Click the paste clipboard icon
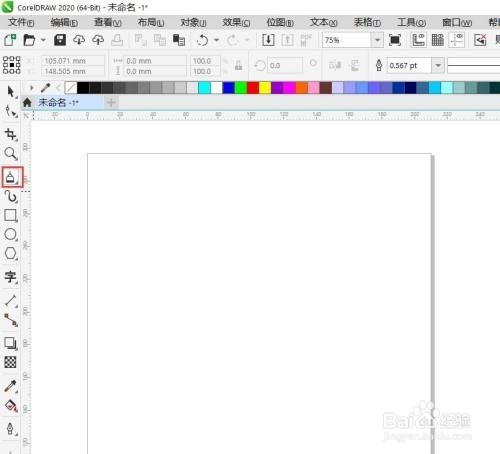Viewport: 500px width, 454px height. [x=179, y=40]
